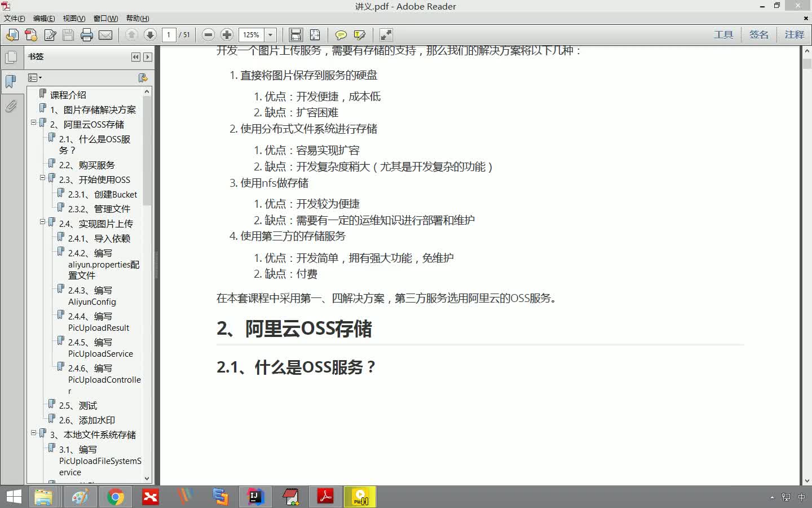812x508 pixels.
Task: Open the XMind taskbar icon
Action: [x=150, y=497]
